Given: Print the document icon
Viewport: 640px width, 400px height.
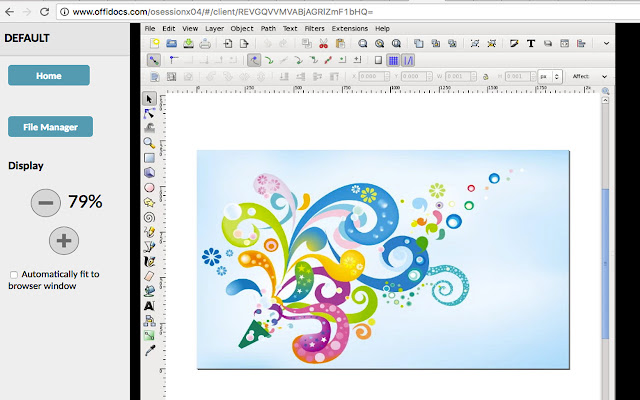Looking at the screenshot, I should (x=205, y=43).
